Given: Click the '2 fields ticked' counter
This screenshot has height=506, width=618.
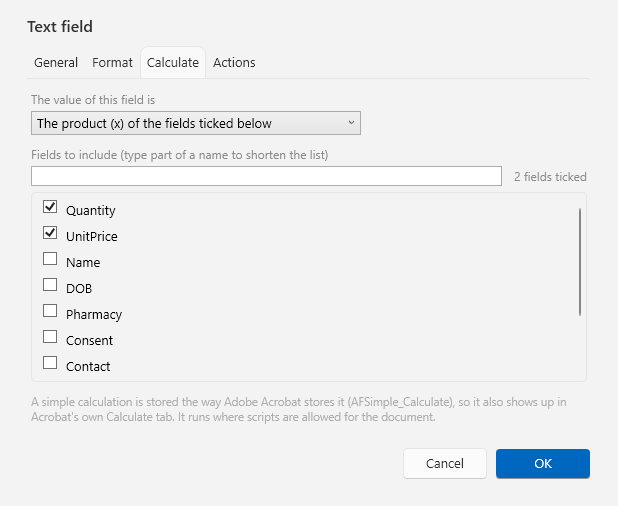Looking at the screenshot, I should pyautogui.click(x=550, y=177).
